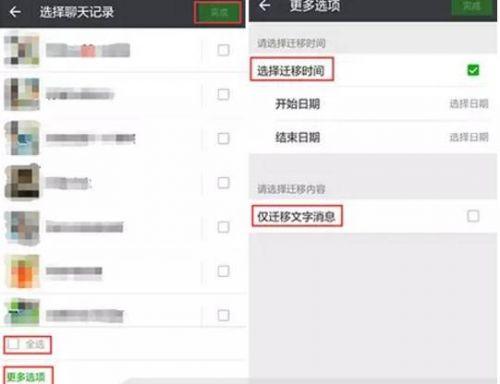Choose 开始日期 via 选择日期
The width and height of the screenshot is (500, 384).
(x=469, y=104)
